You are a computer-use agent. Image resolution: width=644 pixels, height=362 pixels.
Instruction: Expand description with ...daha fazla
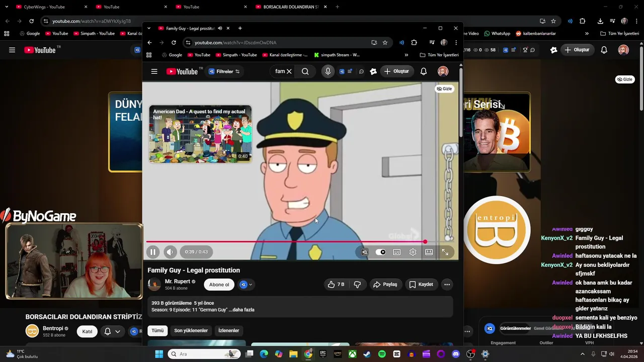pyautogui.click(x=242, y=310)
